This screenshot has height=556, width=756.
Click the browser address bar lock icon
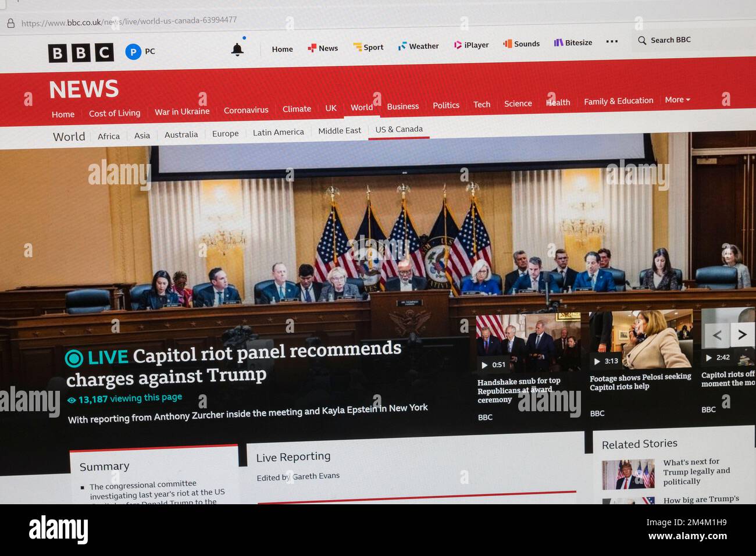click(10, 23)
